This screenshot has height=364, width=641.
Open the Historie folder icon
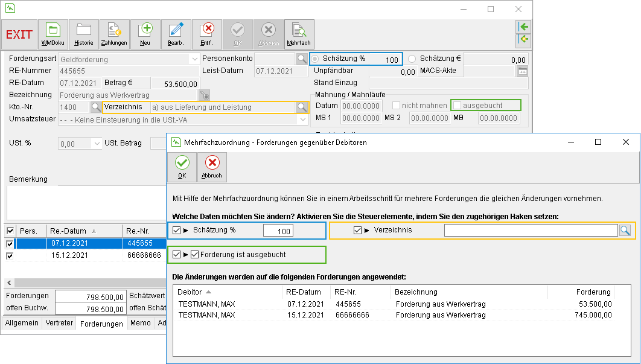tap(84, 34)
